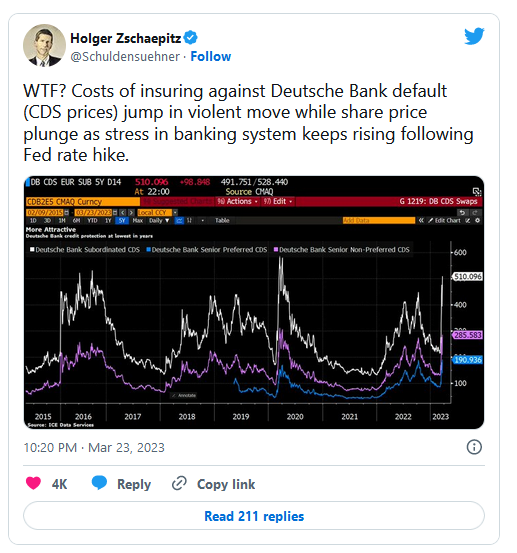The width and height of the screenshot is (517, 553).
Task: Click the copy link chain icon
Action: [179, 483]
